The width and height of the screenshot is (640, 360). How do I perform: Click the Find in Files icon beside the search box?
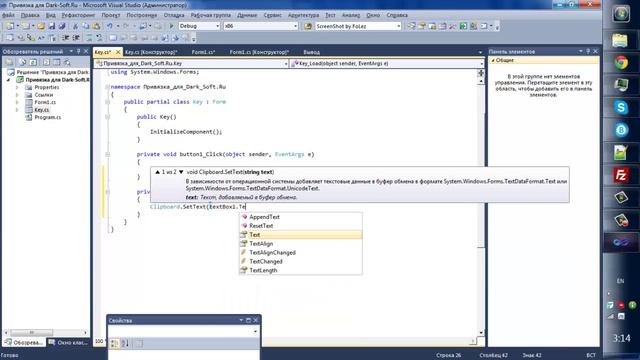(308, 26)
